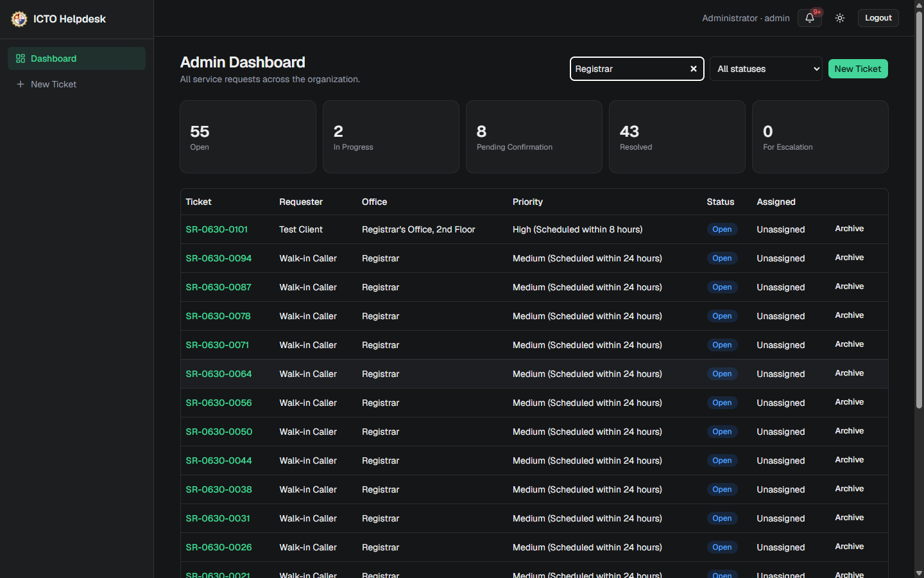Click the Priority column header

[x=527, y=202]
